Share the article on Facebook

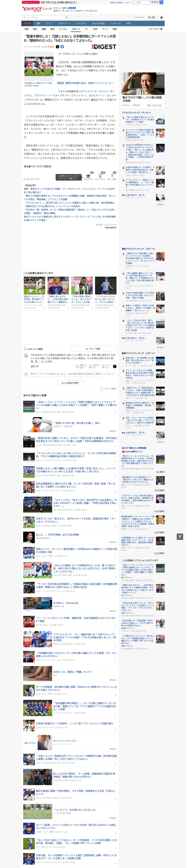click(62, 47)
